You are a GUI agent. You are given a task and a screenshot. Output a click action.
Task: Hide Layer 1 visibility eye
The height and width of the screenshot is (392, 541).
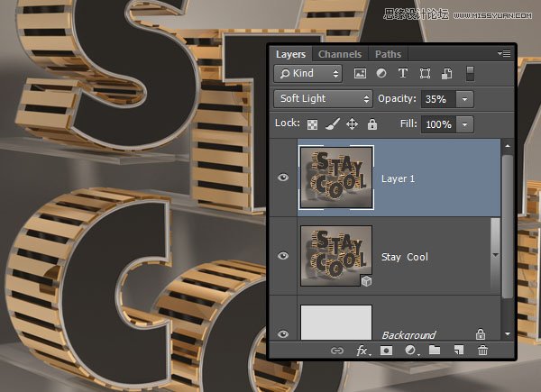coord(283,178)
